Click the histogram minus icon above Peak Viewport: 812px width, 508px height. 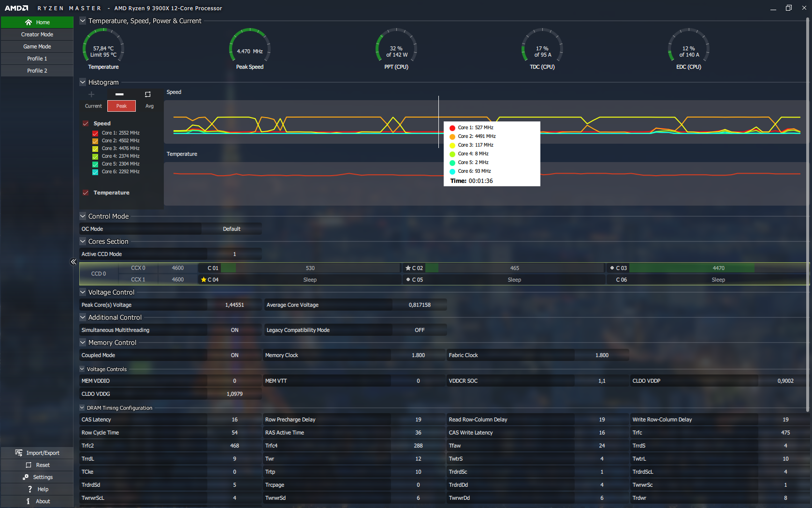(x=119, y=94)
